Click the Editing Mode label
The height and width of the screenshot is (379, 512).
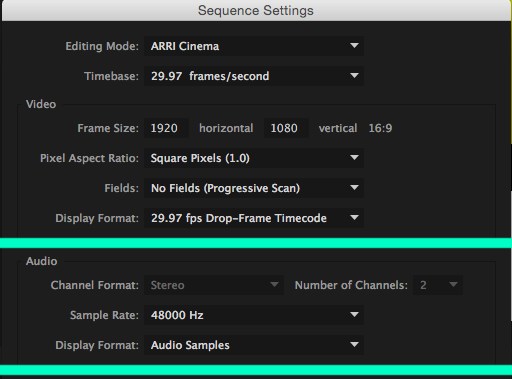(x=102, y=46)
